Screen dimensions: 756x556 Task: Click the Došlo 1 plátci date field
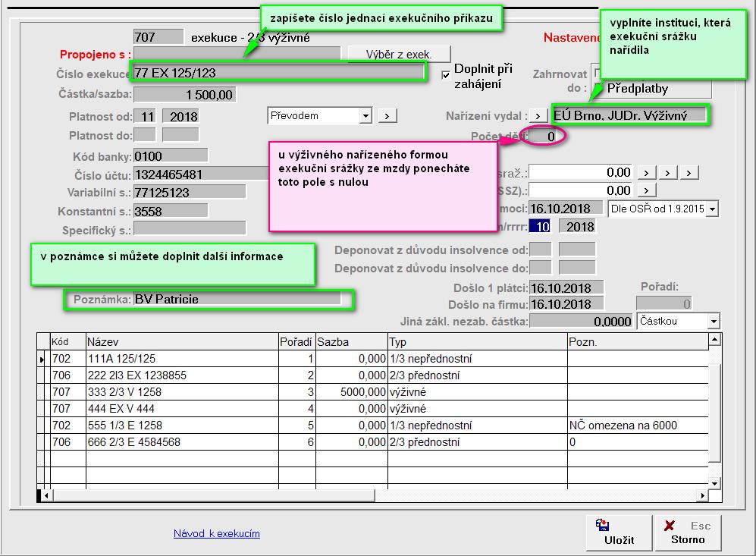click(x=566, y=288)
